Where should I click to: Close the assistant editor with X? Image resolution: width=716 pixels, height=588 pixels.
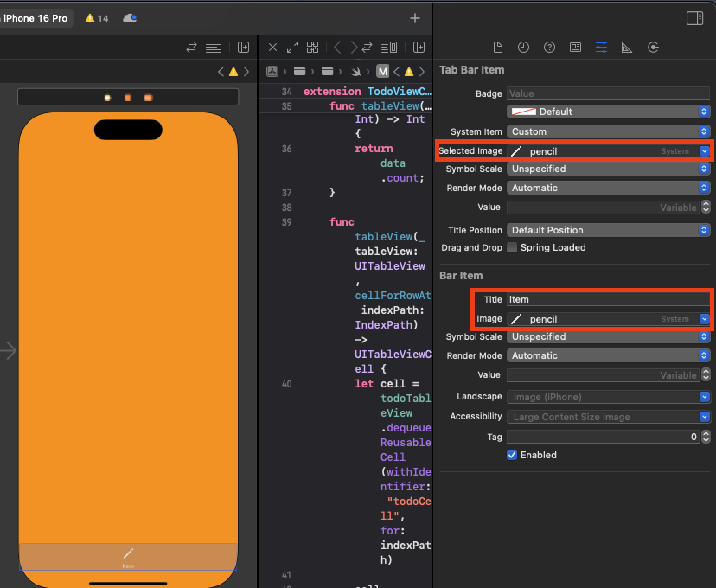click(x=272, y=47)
